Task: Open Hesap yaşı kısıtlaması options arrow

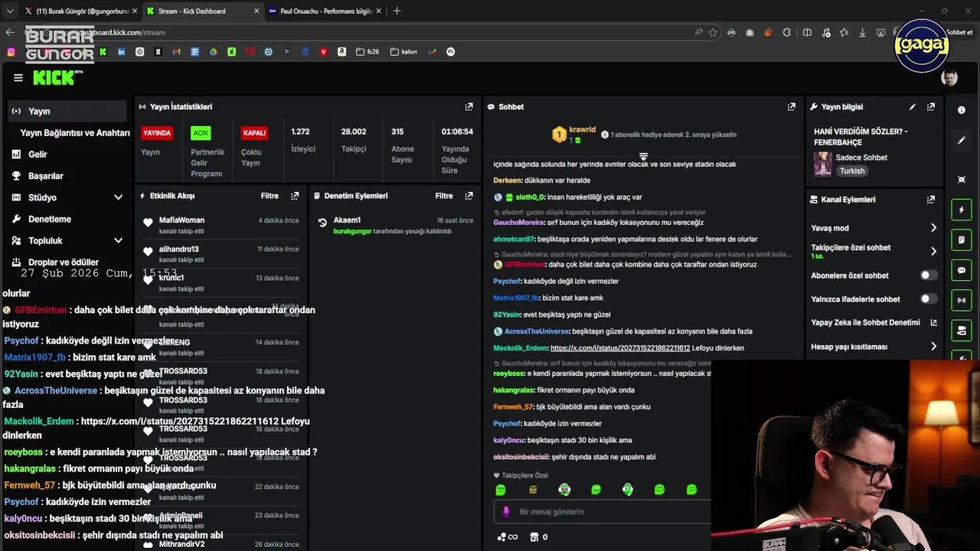Action: pyautogui.click(x=933, y=347)
